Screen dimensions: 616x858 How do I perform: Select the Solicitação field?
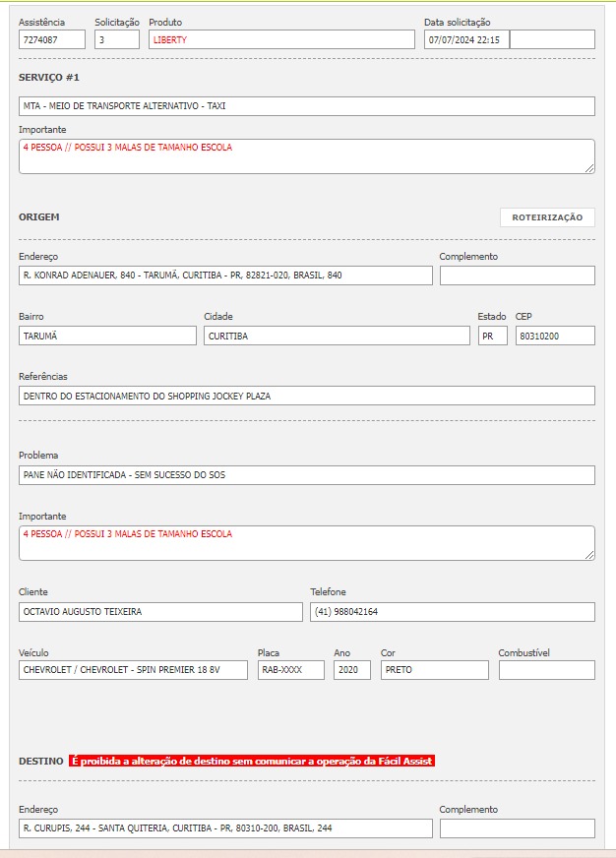(x=117, y=39)
